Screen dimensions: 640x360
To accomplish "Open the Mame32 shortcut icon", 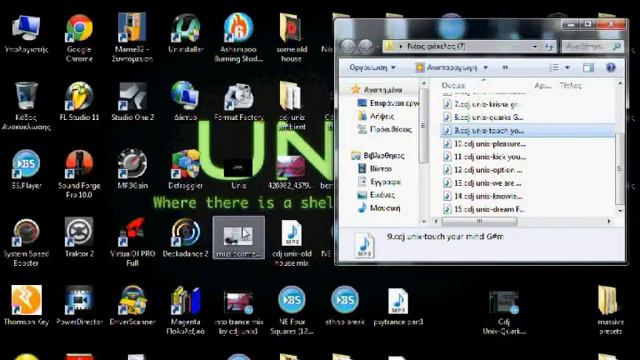I will pos(132,38).
